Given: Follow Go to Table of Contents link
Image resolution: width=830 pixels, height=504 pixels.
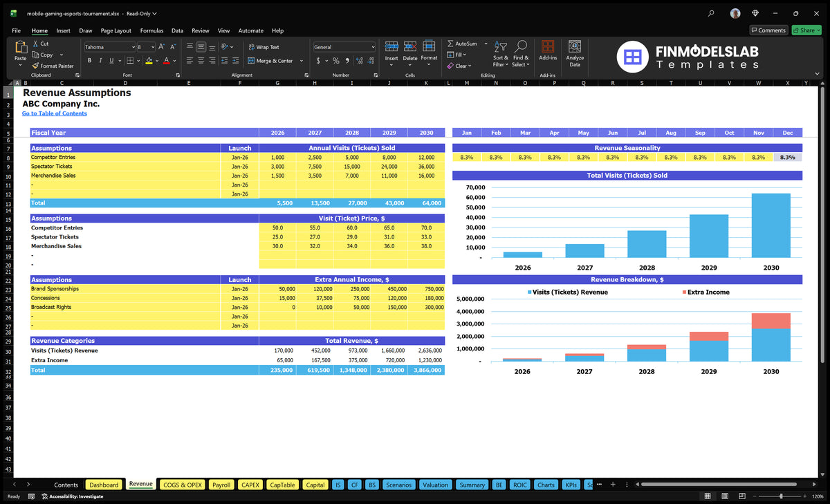Looking at the screenshot, I should pos(55,113).
